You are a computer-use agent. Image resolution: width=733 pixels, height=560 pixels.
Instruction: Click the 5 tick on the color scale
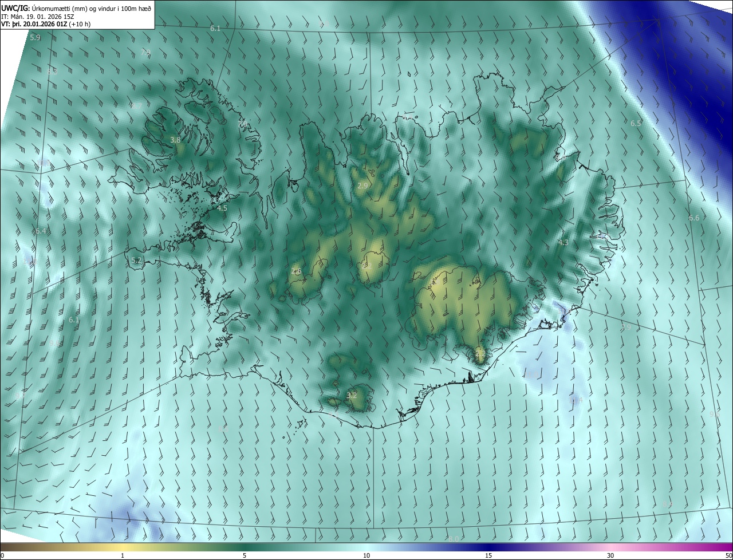click(x=245, y=555)
